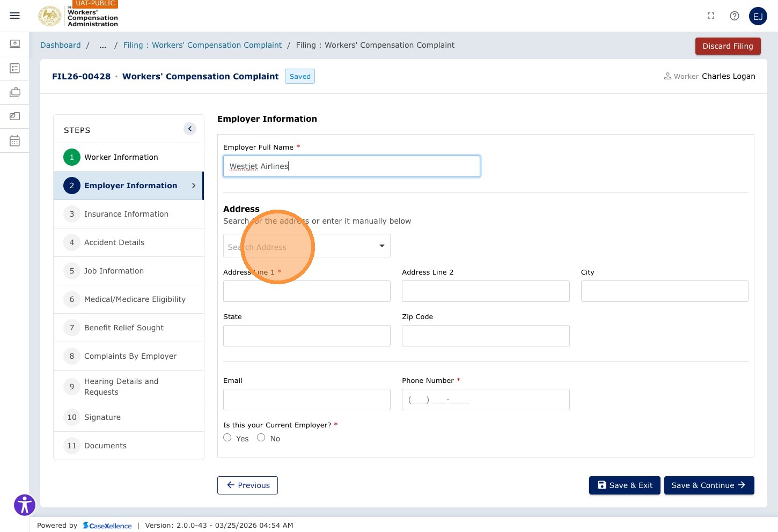Go to step 3 Insurance Information

129,214
